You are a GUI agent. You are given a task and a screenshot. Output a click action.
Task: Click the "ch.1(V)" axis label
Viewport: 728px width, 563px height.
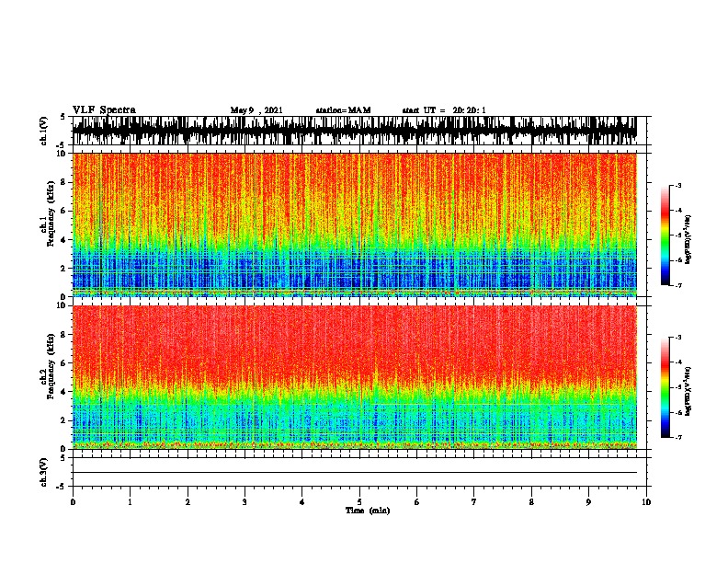(44, 131)
